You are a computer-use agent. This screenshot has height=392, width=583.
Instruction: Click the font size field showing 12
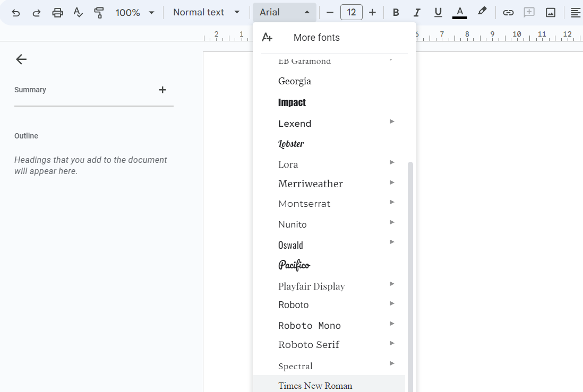(x=351, y=12)
